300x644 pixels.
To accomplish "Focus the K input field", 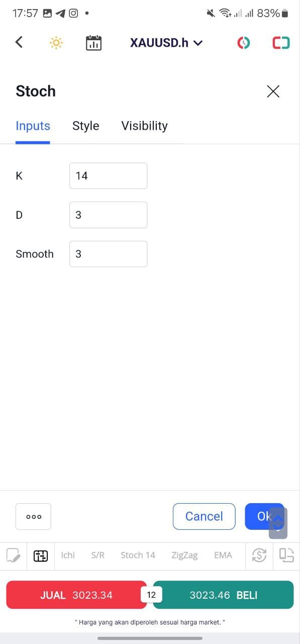I will [x=109, y=176].
